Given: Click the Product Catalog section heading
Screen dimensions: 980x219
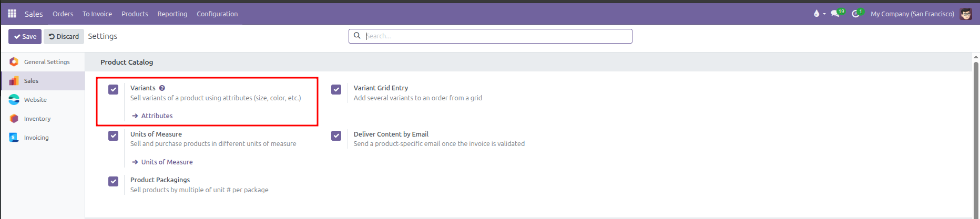Looking at the screenshot, I should pos(127,62).
